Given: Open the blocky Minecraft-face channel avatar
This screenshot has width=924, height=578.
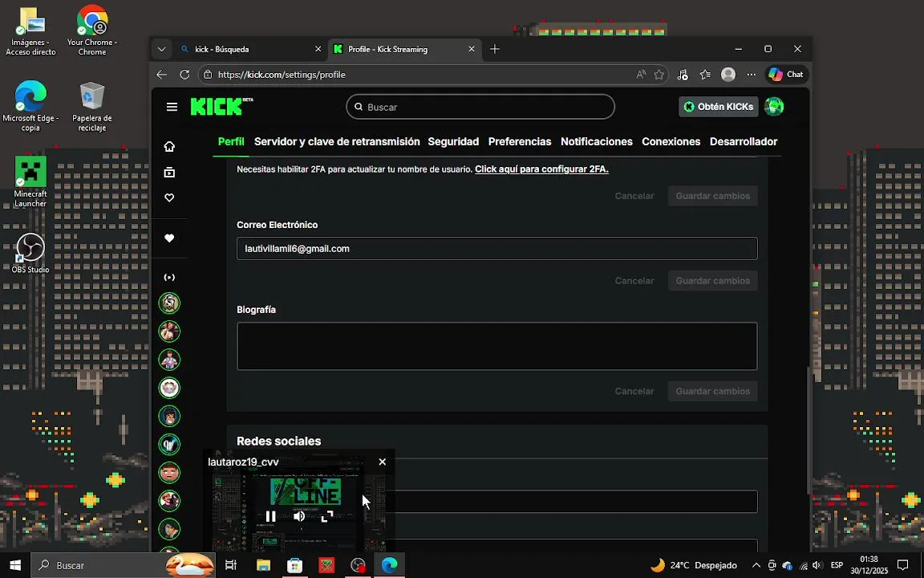Looking at the screenshot, I should (169, 472).
